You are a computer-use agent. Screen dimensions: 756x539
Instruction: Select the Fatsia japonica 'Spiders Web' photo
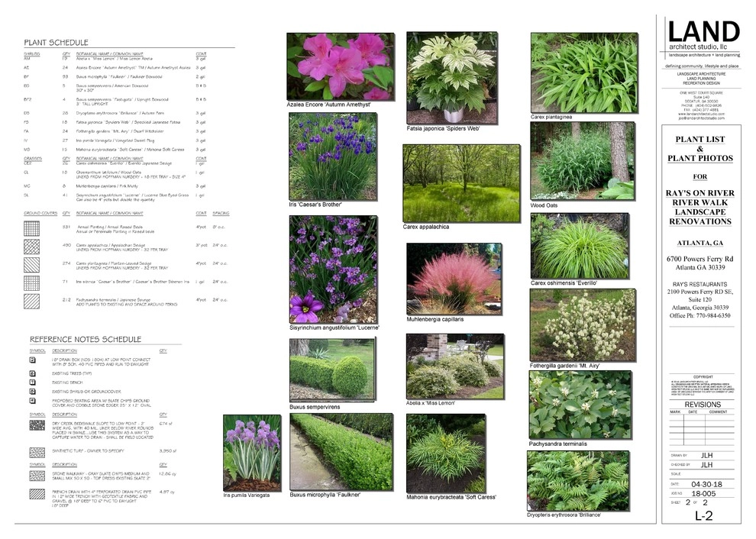[452, 78]
